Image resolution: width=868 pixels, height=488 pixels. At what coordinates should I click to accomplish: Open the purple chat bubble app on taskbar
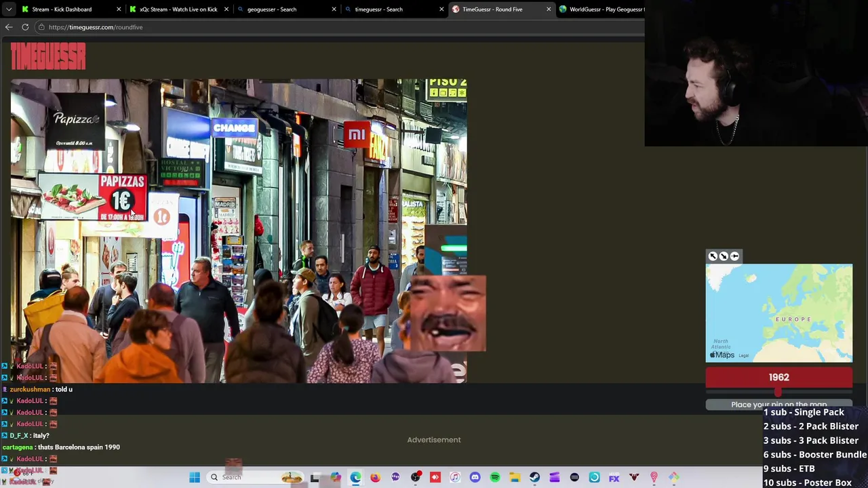pos(395,477)
